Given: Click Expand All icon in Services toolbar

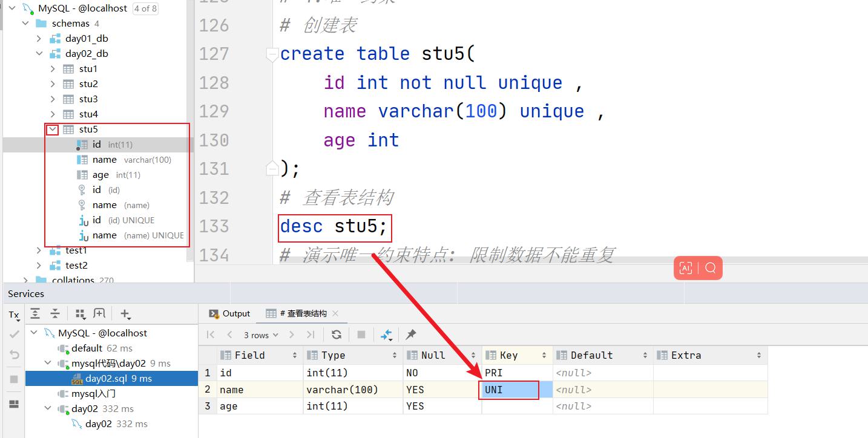Looking at the screenshot, I should tap(35, 313).
